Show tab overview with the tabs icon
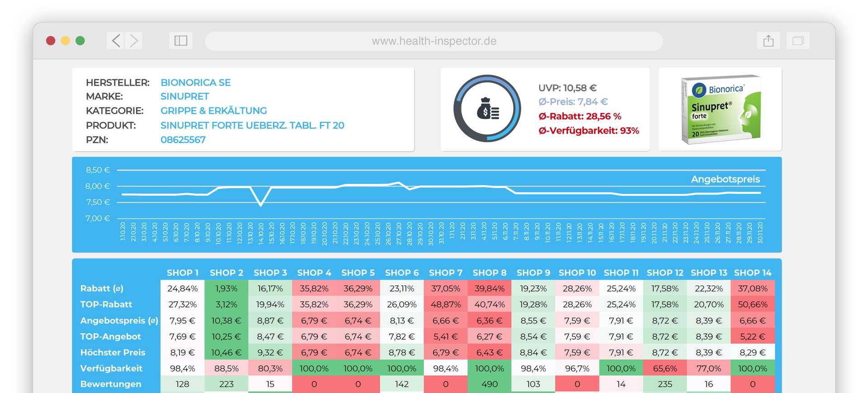 pyautogui.click(x=798, y=41)
